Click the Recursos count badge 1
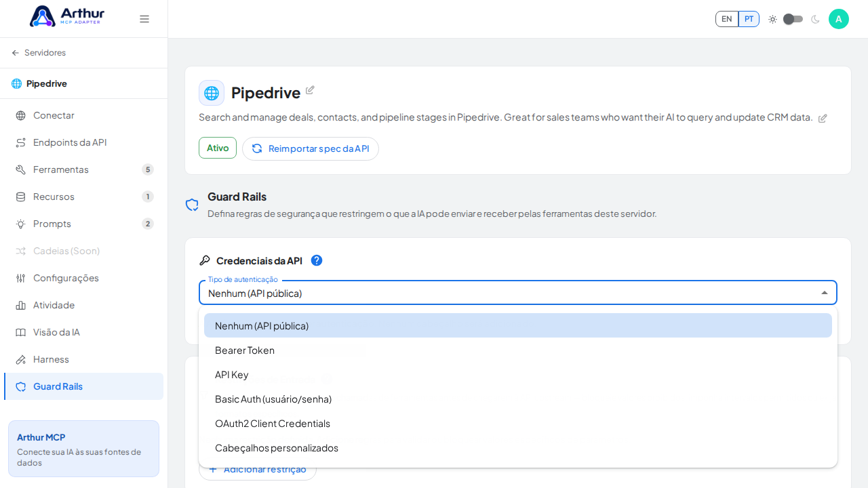This screenshot has width=868, height=488. [x=148, y=197]
